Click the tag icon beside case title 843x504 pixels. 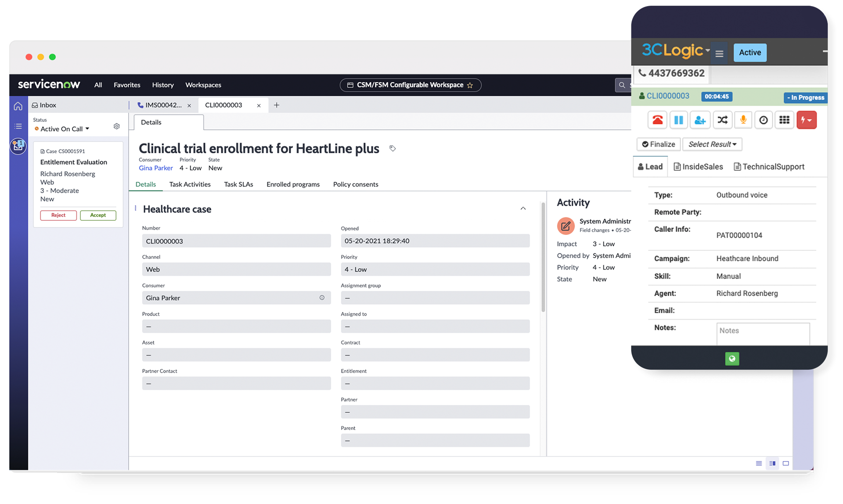pyautogui.click(x=393, y=148)
